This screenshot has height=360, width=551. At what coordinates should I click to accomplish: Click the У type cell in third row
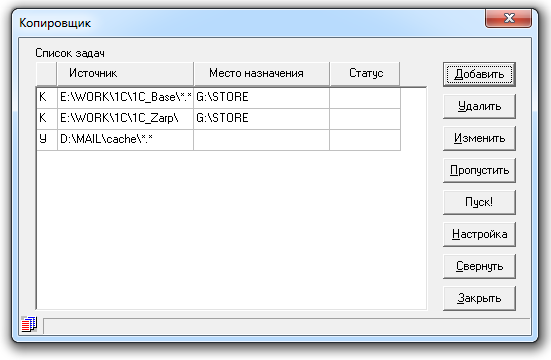[47, 140]
